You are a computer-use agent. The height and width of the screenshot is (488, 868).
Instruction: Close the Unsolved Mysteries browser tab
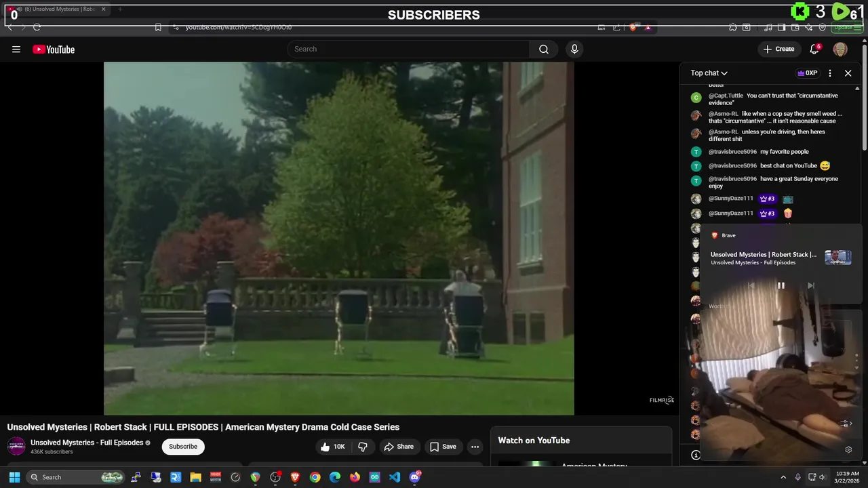click(104, 9)
